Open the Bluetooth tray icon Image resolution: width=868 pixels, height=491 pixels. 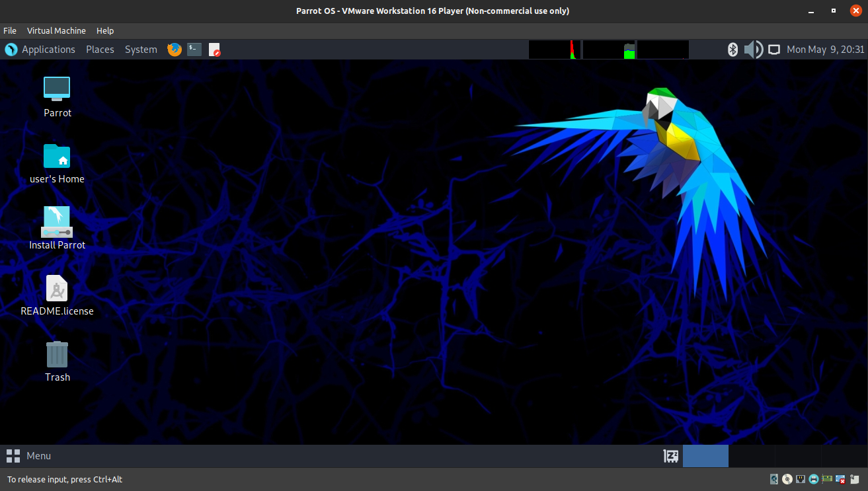coord(732,50)
